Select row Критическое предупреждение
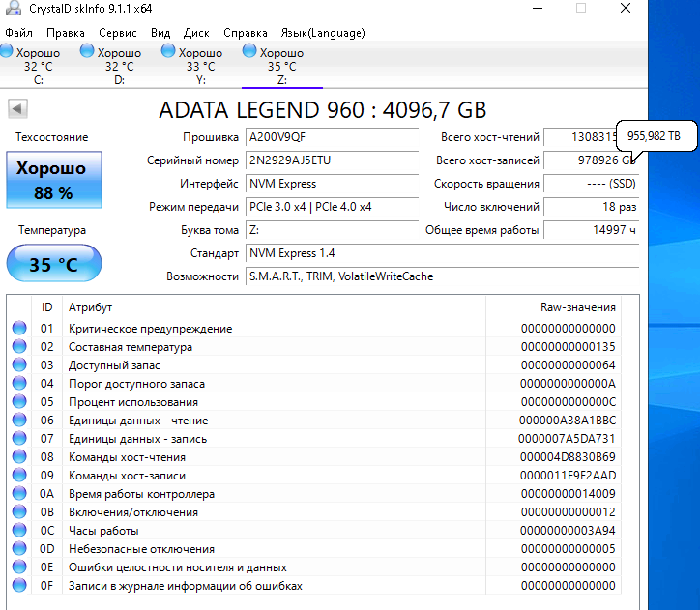Viewport: 700px width, 610px height. pos(315,329)
